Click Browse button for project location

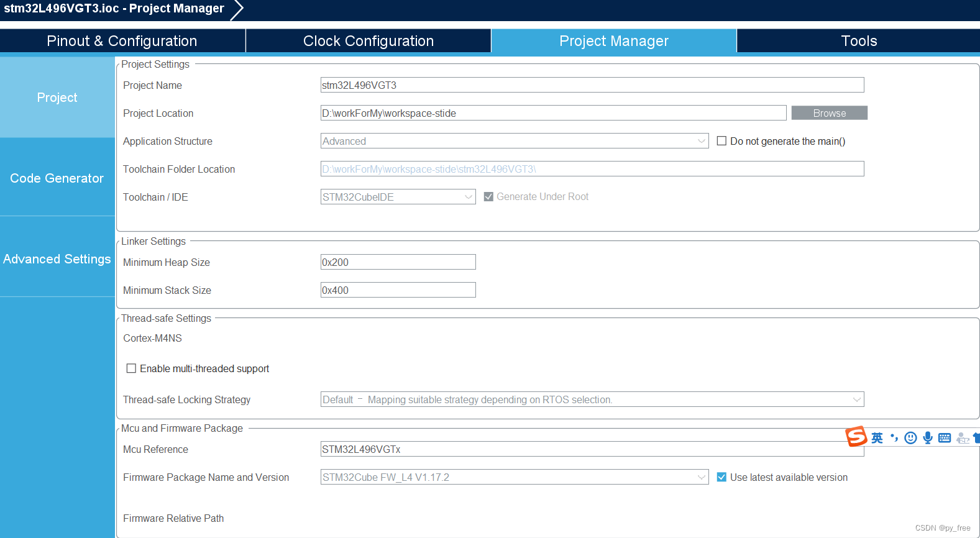coord(830,113)
